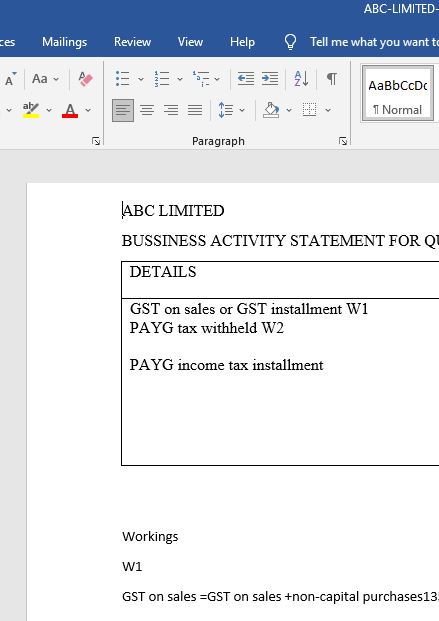Apply the red font color swatch
Image resolution: width=439 pixels, height=621 pixels.
pyautogui.click(x=70, y=110)
